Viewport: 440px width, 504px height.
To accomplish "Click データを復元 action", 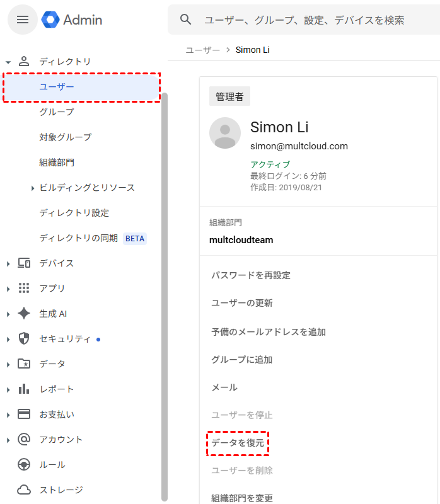I will tap(238, 443).
